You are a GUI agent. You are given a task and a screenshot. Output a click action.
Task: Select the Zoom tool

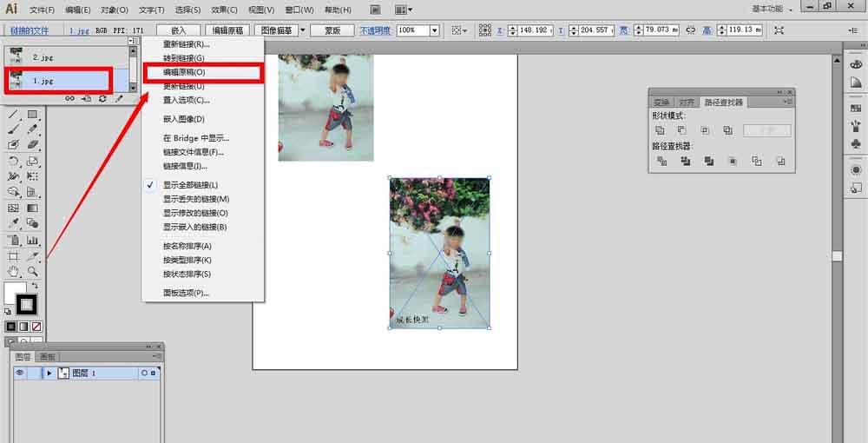point(33,271)
